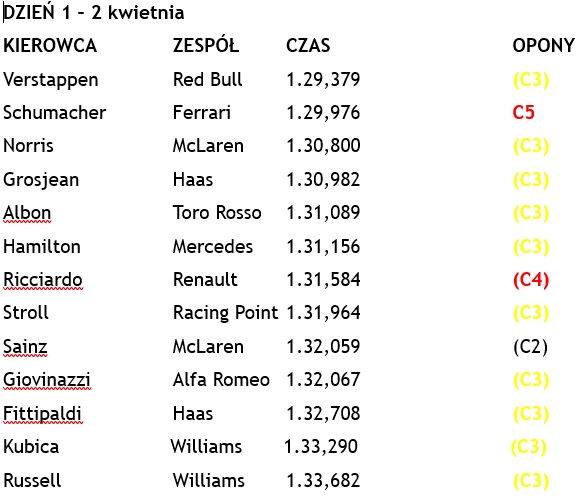Click the team name Toro Rosso
This screenshot has height=503, width=580.
tap(217, 213)
